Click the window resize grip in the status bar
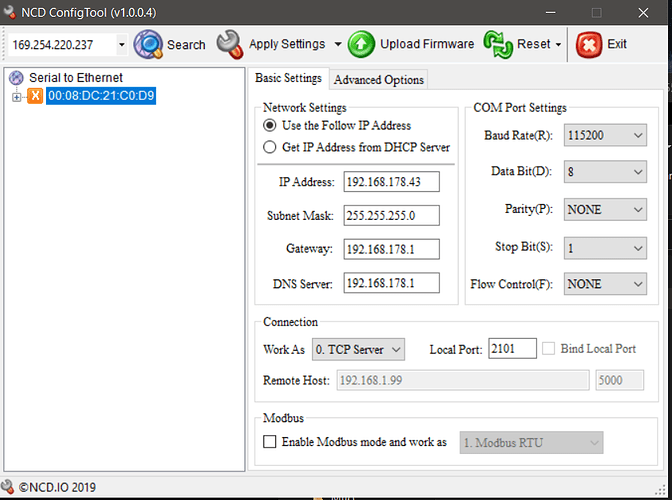 [660, 490]
